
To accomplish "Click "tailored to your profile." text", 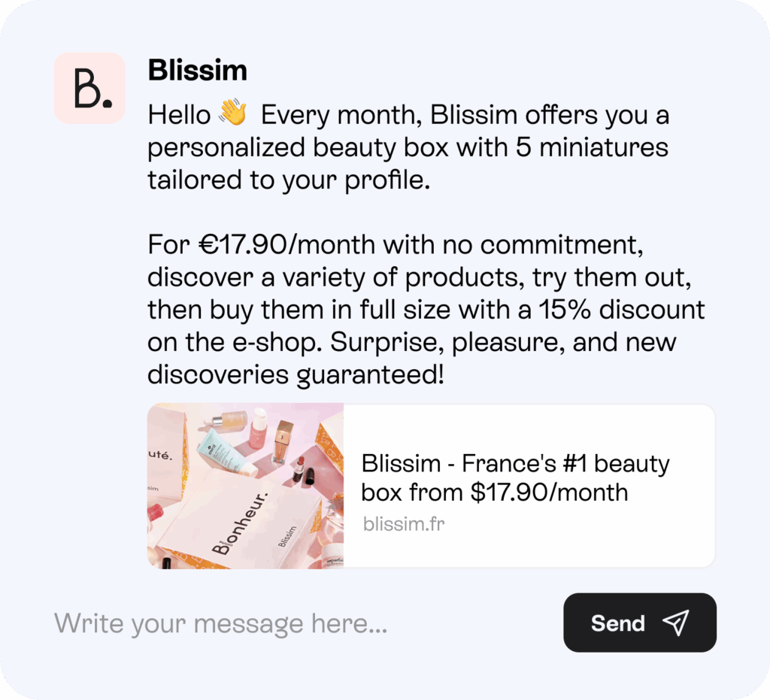I will [x=289, y=180].
